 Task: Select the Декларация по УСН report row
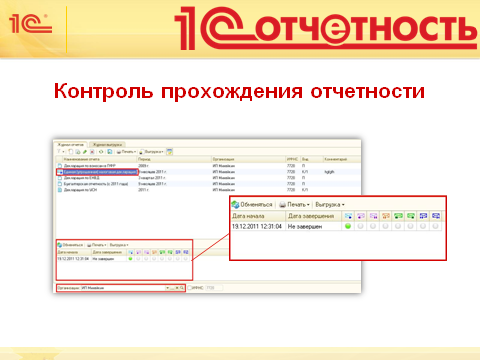click(208, 190)
